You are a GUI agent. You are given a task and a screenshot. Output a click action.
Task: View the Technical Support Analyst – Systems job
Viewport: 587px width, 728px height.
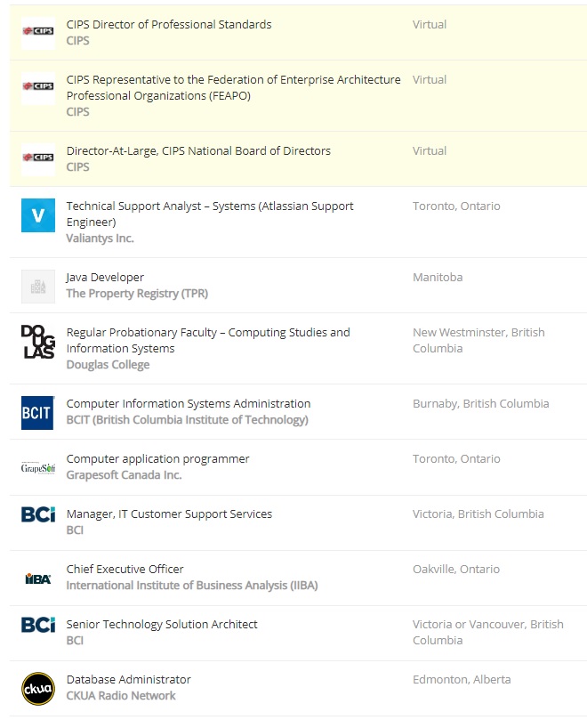tap(209, 206)
